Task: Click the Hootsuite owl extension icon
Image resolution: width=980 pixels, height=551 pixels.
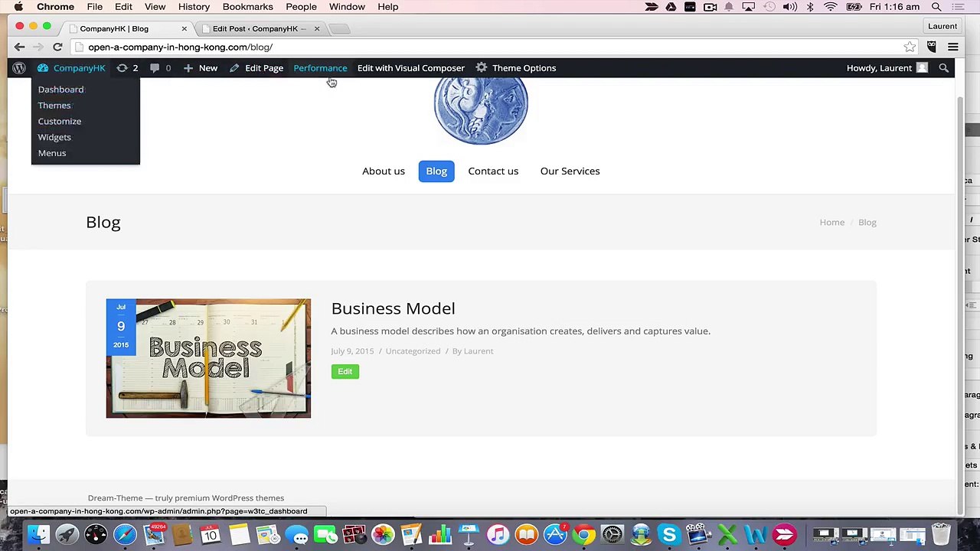Action: [x=932, y=47]
